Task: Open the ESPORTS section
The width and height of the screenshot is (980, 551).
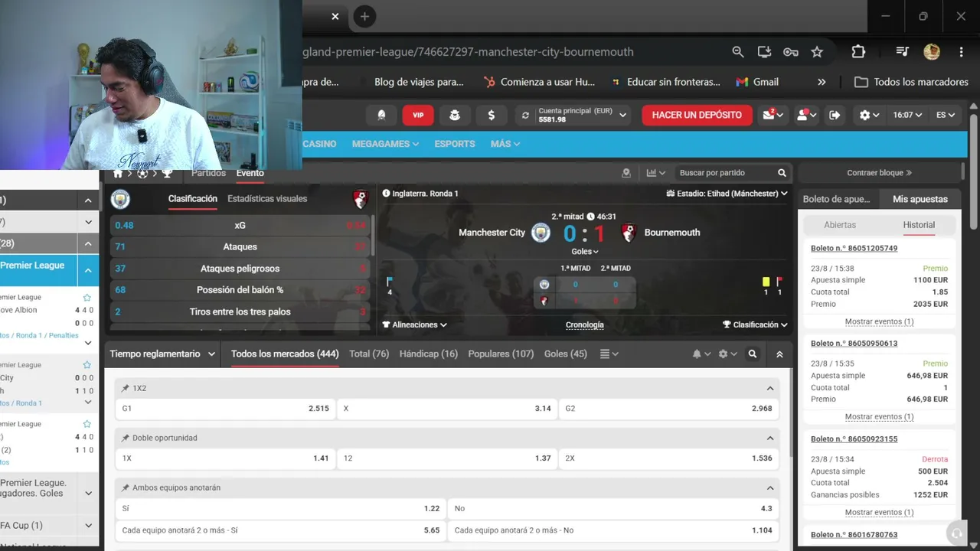Action: pos(455,144)
